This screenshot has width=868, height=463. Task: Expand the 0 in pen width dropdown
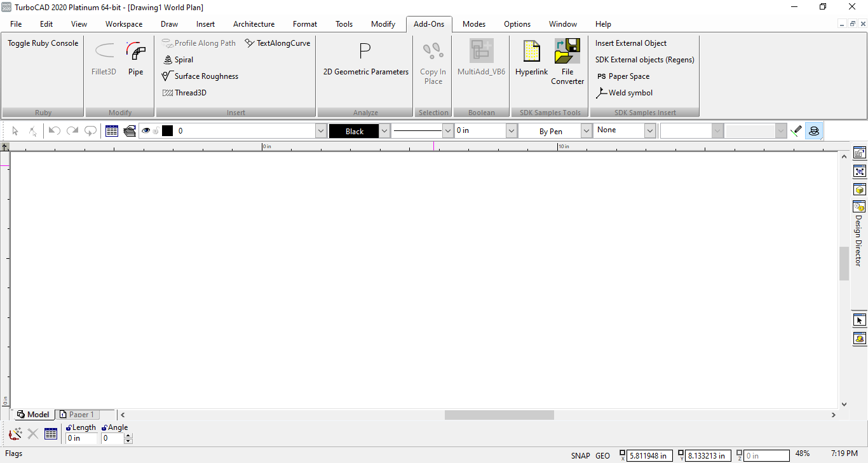(x=512, y=131)
